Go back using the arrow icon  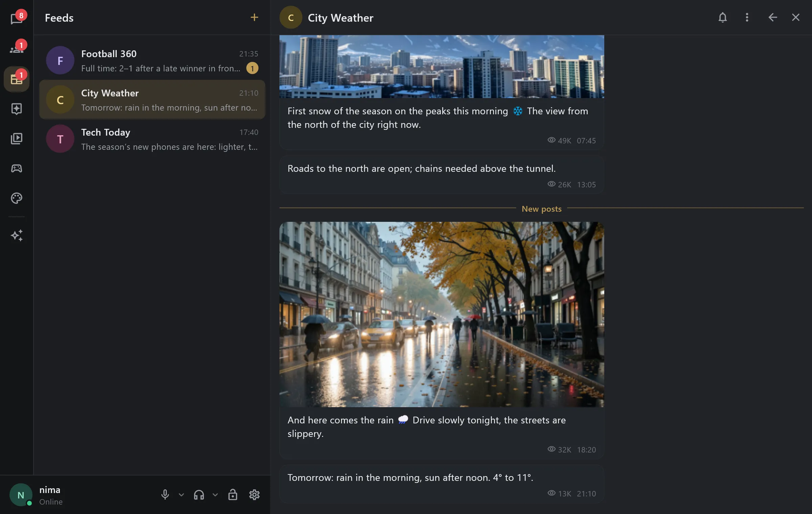click(772, 18)
